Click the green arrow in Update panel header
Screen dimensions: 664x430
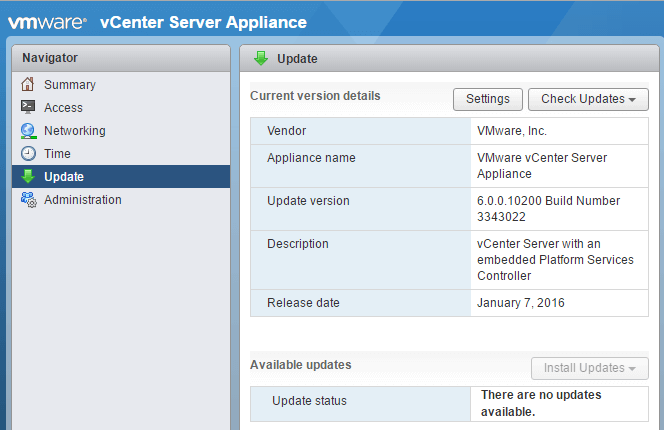point(260,59)
